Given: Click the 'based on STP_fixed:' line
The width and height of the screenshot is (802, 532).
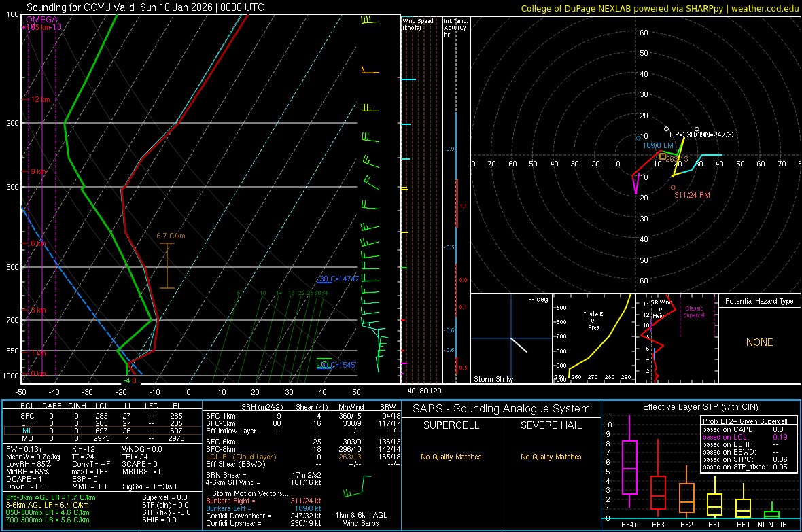Looking at the screenshot, I should pyautogui.click(x=745, y=467).
